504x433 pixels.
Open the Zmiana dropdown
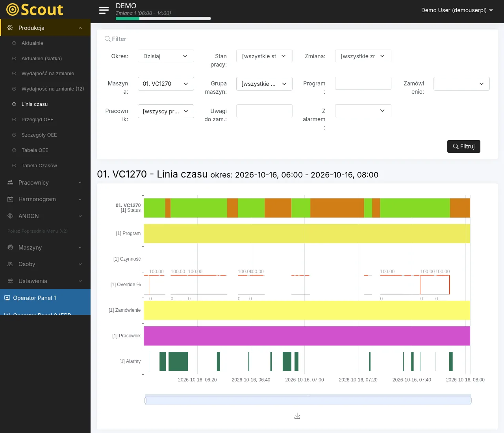[x=363, y=56]
